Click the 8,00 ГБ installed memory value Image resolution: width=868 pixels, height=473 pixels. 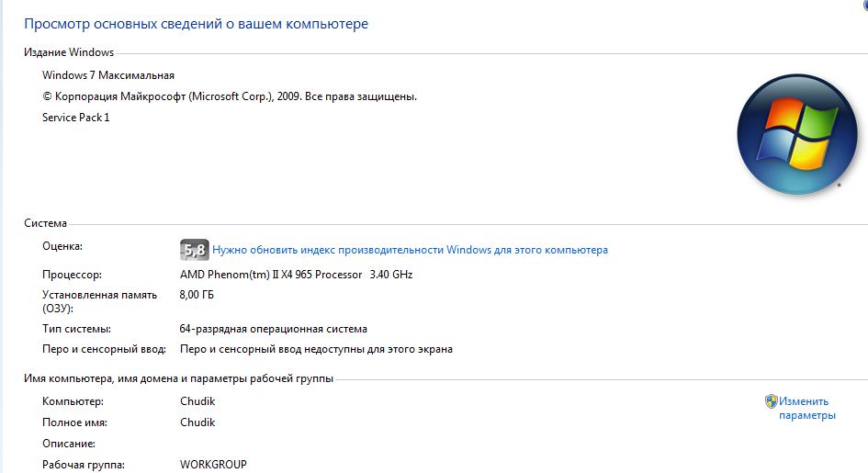point(197,295)
